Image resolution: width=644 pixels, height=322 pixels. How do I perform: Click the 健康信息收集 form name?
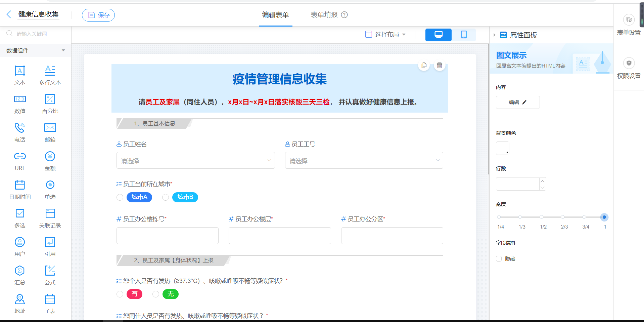pyautogui.click(x=38, y=14)
